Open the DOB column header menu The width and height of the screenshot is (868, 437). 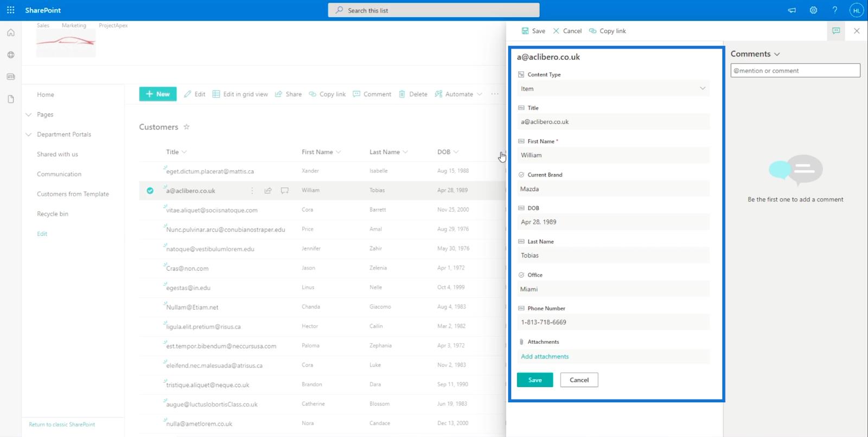(448, 152)
